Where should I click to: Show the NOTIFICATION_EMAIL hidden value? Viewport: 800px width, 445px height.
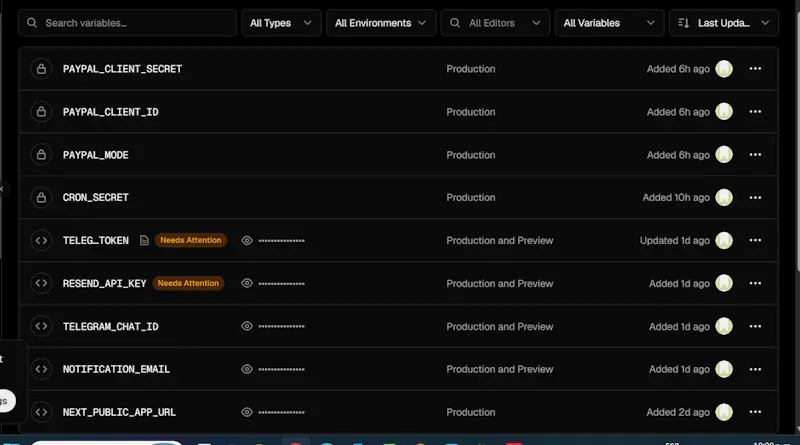tap(247, 369)
